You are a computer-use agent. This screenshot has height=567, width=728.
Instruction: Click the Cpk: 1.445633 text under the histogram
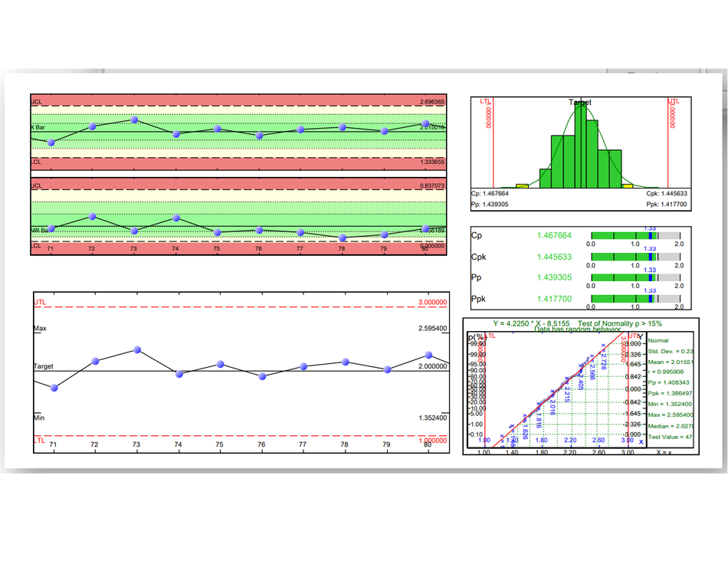click(x=664, y=194)
